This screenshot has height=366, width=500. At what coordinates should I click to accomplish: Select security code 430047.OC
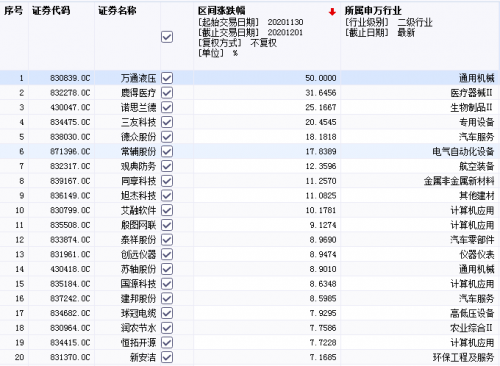click(70, 107)
